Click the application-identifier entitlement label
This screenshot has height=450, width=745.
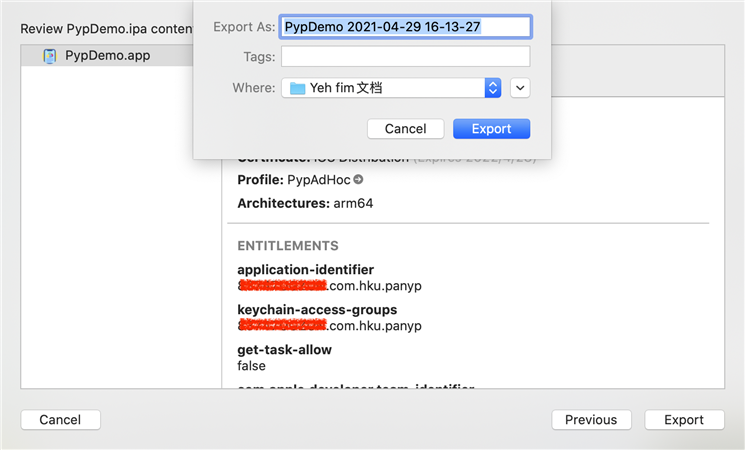[x=306, y=269]
